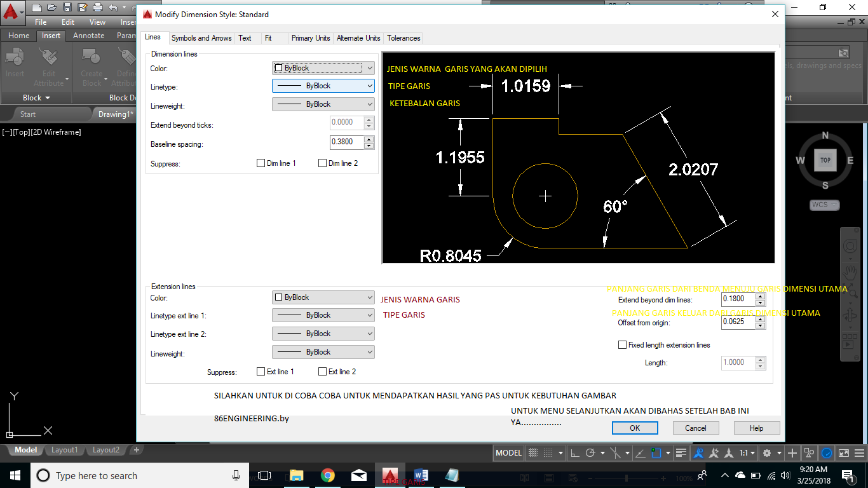
Task: Open the WCS coordinate system dropdown
Action: [x=825, y=205]
